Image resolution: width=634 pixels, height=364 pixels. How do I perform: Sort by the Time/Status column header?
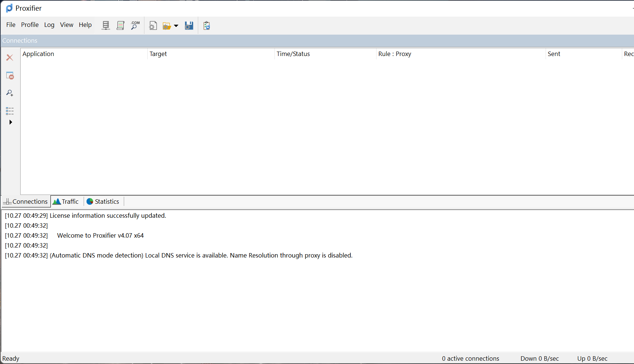coord(325,54)
